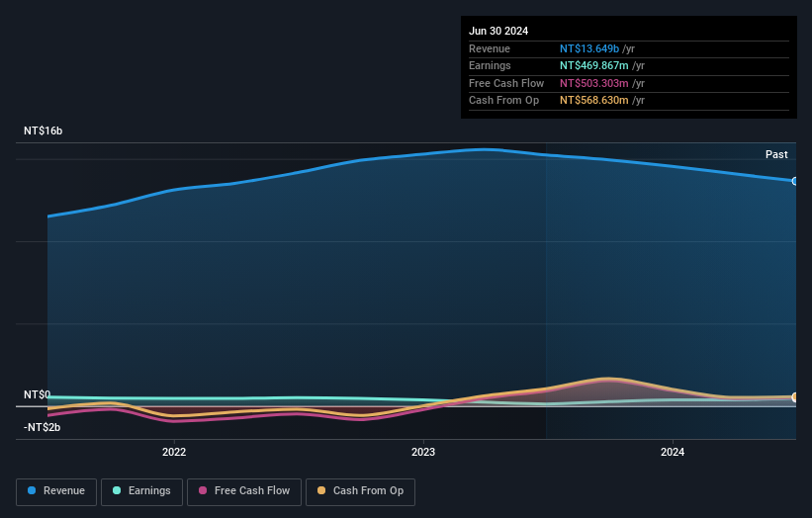
Task: Click the Cash From Op endpoint marker
Action: pos(795,397)
